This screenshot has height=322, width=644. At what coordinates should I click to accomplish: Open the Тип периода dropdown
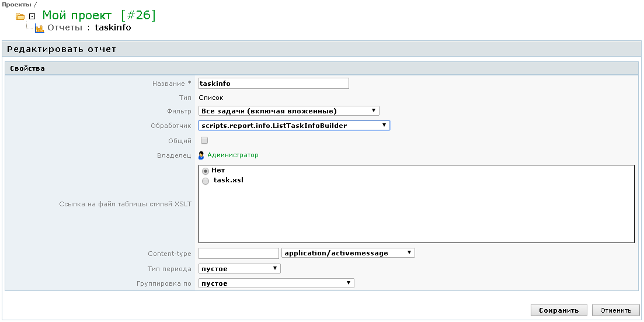pos(239,269)
